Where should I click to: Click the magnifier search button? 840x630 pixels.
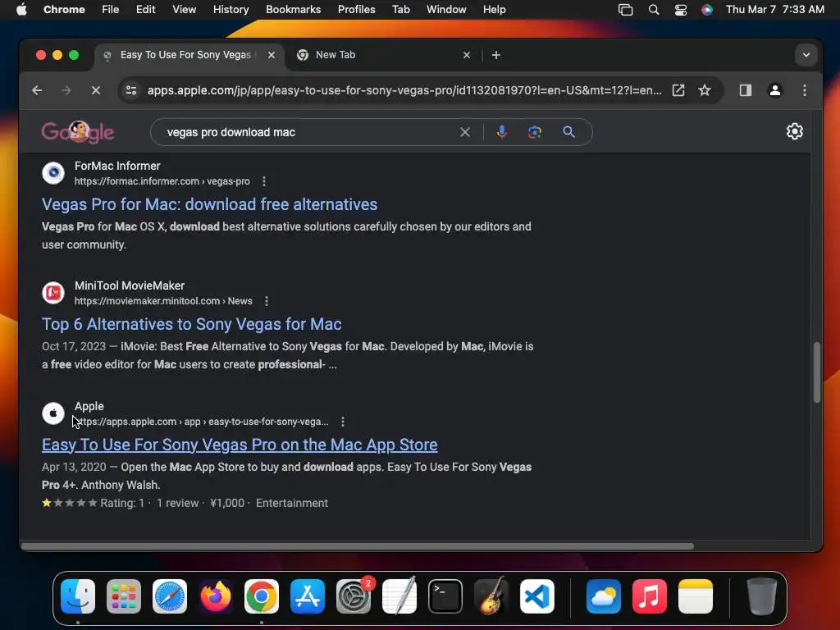coord(569,132)
